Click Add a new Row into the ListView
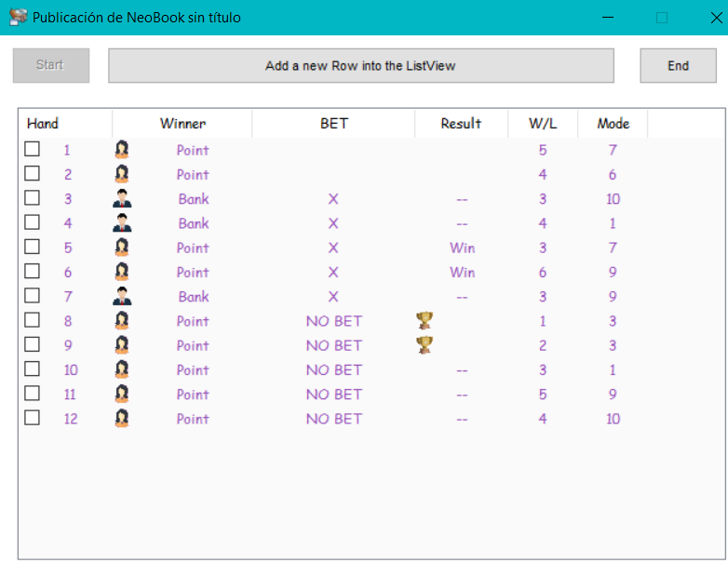The height and width of the screenshot is (563, 728). pos(361,65)
